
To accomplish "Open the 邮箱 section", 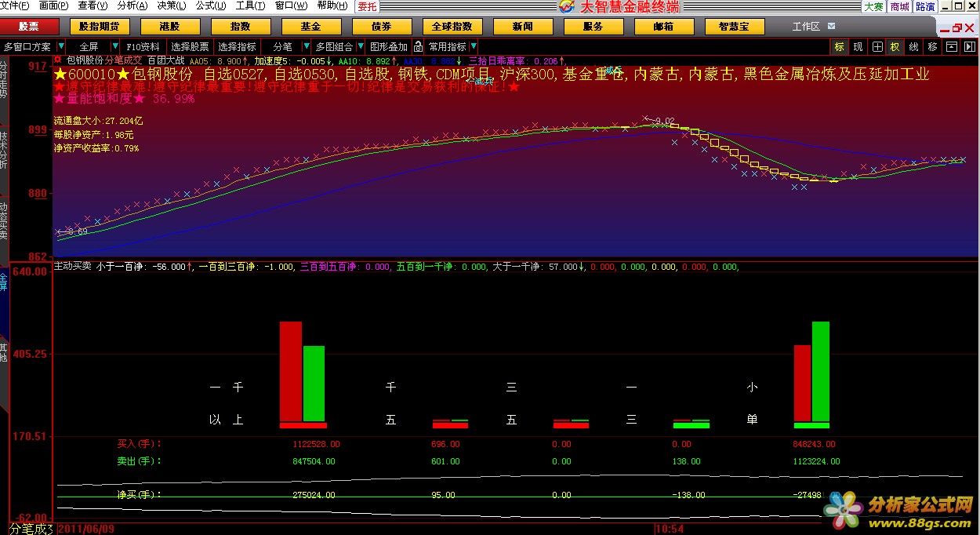I will click(663, 26).
